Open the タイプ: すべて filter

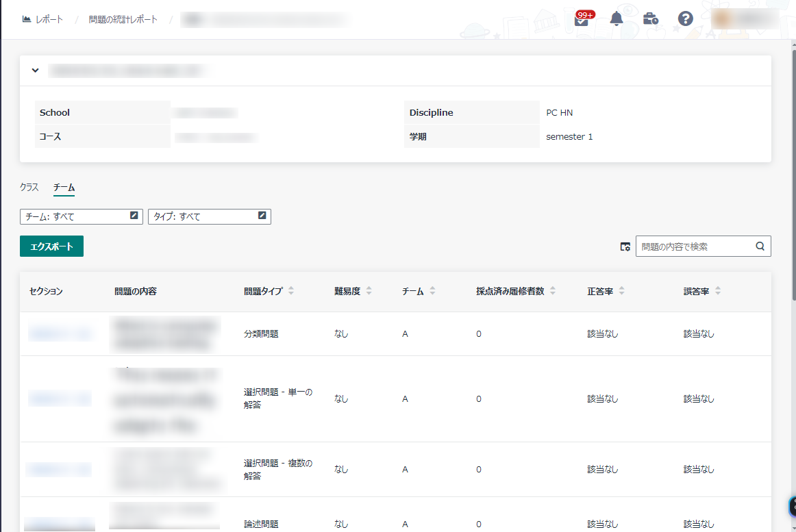[x=209, y=217]
